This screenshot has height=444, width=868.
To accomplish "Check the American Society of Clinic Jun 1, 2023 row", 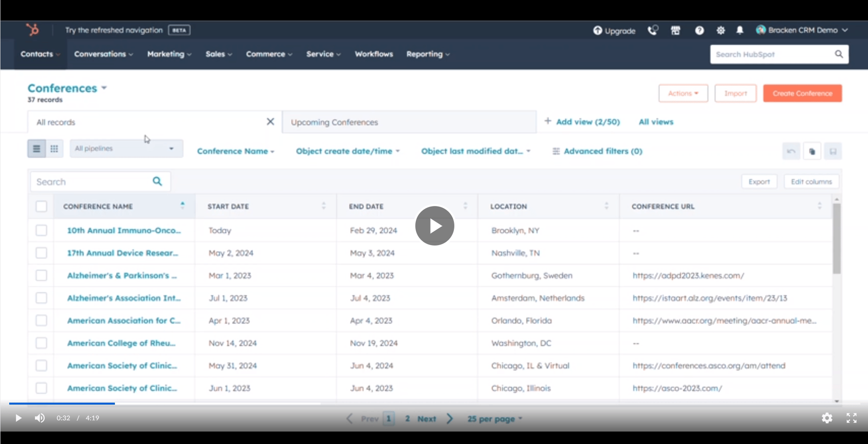I will pyautogui.click(x=41, y=388).
